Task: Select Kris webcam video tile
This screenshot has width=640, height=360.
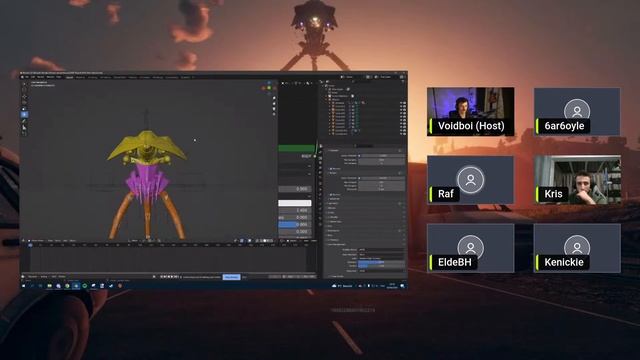Action: pos(577,180)
